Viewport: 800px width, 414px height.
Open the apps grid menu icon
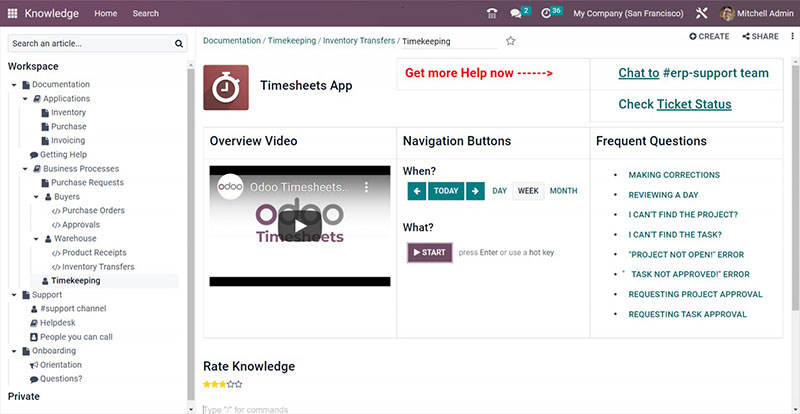(12, 13)
